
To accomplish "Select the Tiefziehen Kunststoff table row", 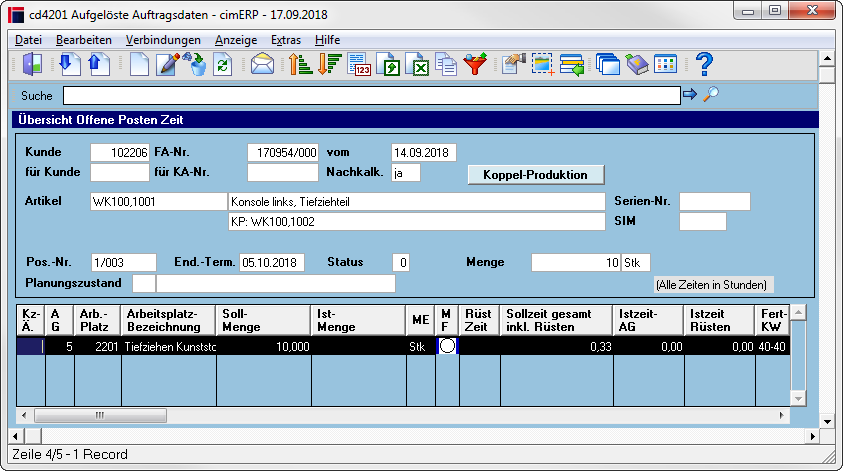I will [403, 346].
